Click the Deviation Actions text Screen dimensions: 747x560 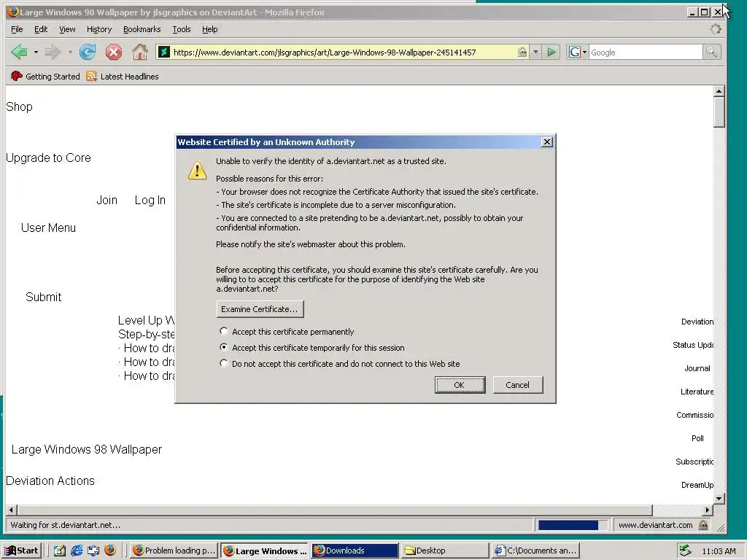point(50,481)
